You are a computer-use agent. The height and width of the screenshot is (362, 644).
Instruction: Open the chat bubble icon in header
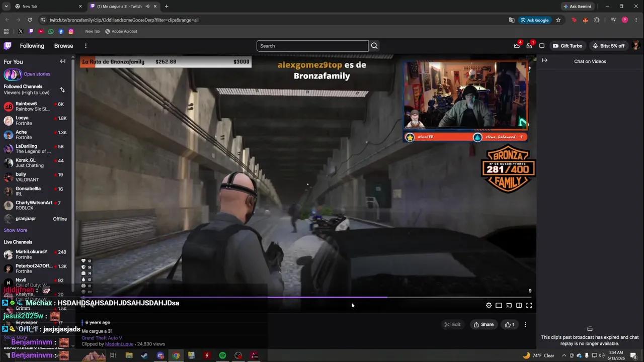pos(542,46)
